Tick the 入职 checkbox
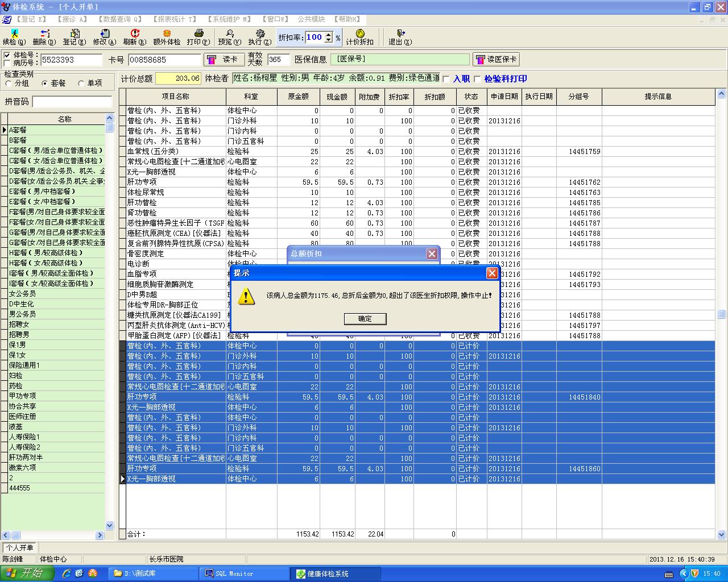This screenshot has height=582, width=728. click(446, 79)
